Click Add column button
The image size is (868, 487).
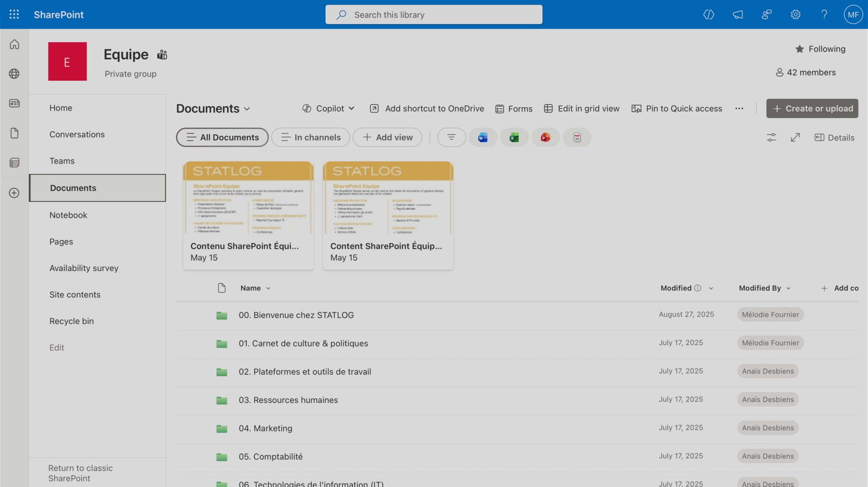click(x=840, y=288)
